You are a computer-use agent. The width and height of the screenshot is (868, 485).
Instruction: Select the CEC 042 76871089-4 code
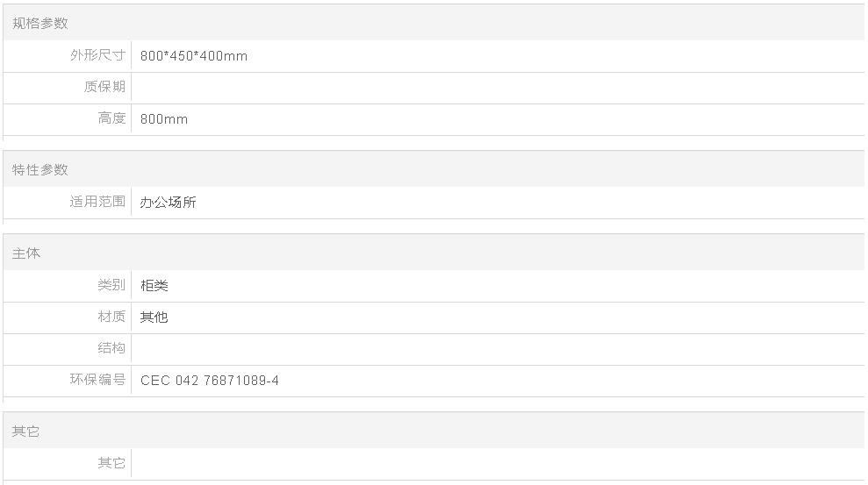click(x=210, y=381)
